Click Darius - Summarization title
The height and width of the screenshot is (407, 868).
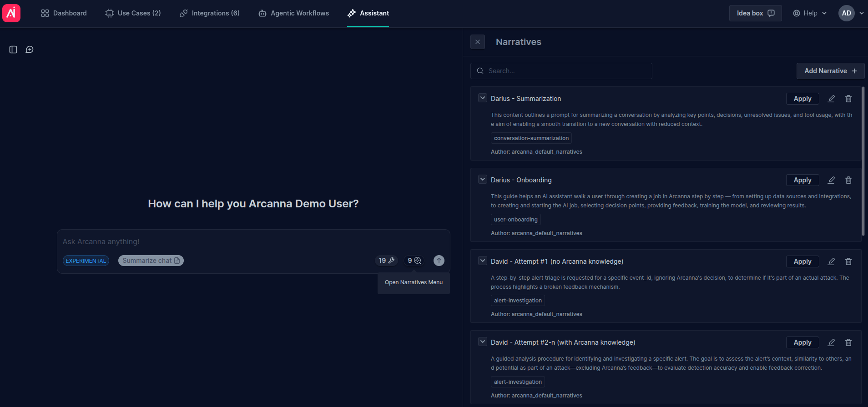(x=526, y=99)
